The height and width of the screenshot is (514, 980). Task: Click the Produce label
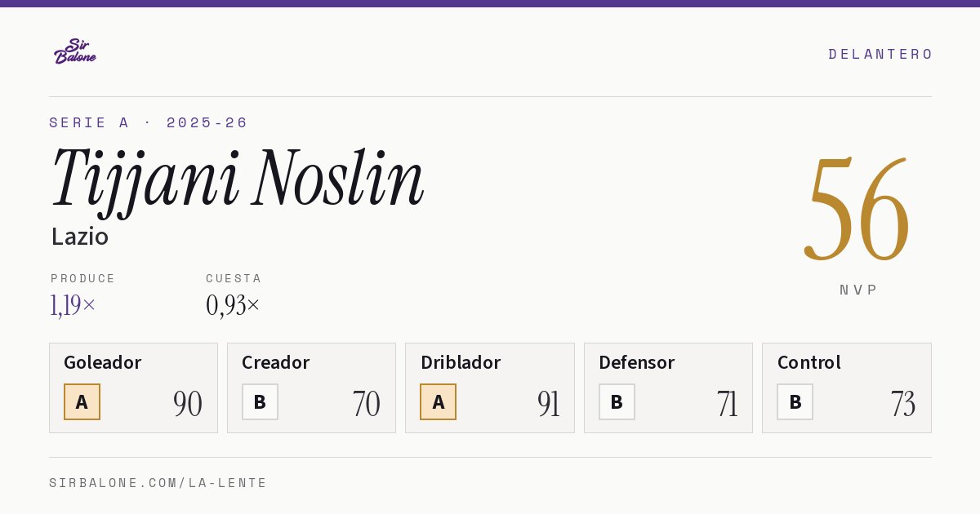point(83,278)
